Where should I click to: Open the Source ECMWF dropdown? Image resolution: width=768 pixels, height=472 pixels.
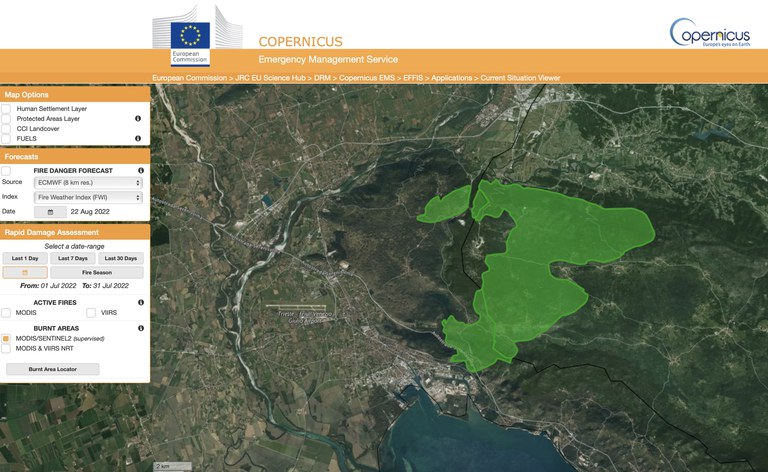88,183
